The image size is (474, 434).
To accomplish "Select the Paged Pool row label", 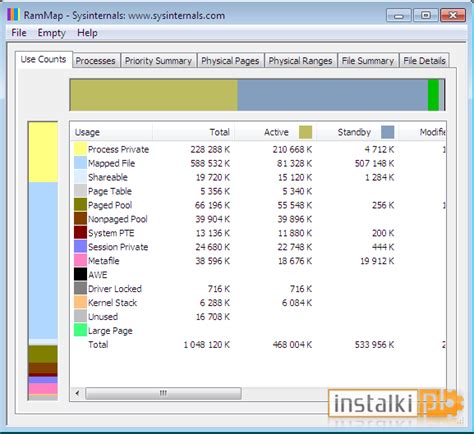I will pyautogui.click(x=110, y=205).
